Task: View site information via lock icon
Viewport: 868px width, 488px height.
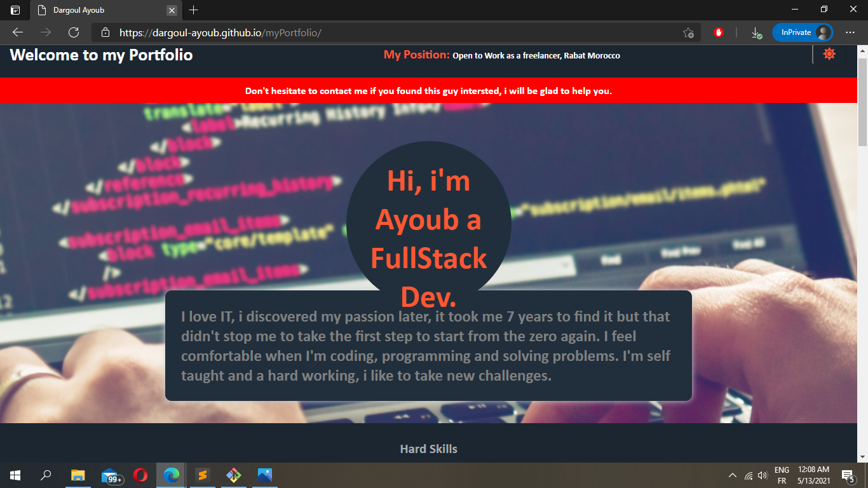Action: coord(106,32)
